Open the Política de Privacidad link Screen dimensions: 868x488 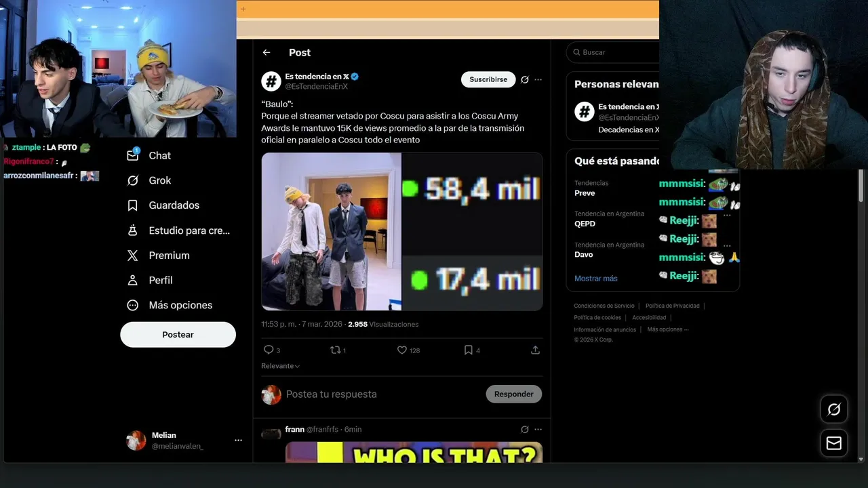click(672, 306)
